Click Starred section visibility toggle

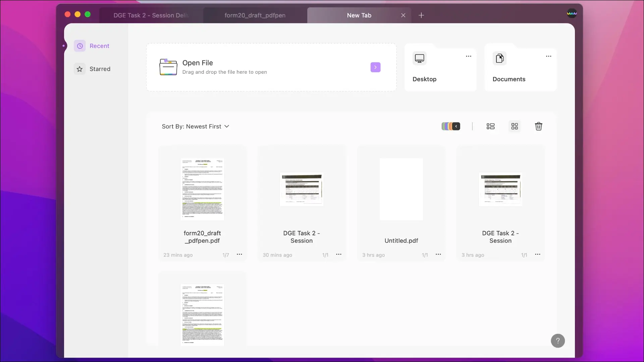point(79,69)
